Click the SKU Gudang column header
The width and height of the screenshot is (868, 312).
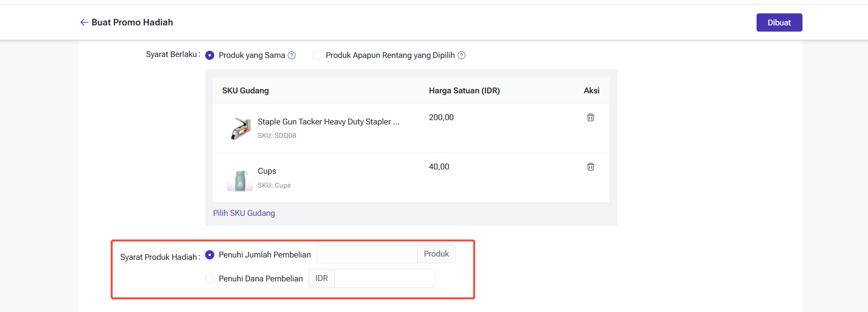(245, 91)
